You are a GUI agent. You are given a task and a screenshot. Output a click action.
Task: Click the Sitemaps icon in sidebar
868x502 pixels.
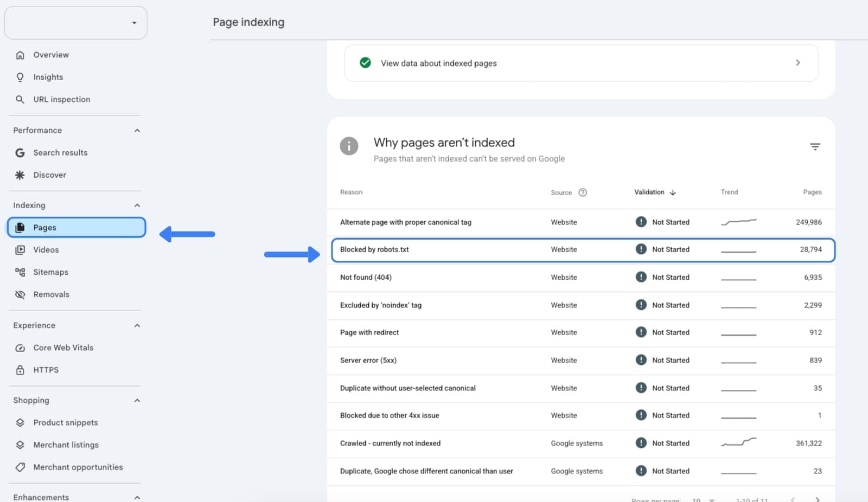click(x=20, y=272)
